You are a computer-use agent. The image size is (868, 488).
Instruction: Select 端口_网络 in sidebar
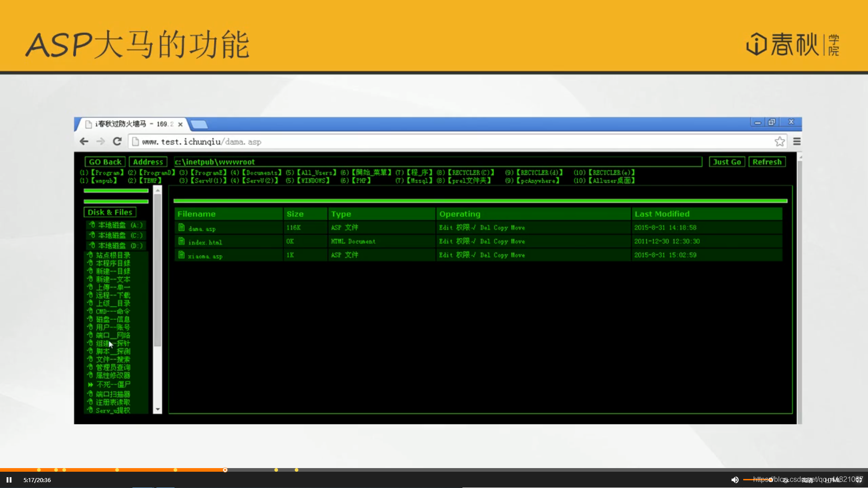(113, 335)
